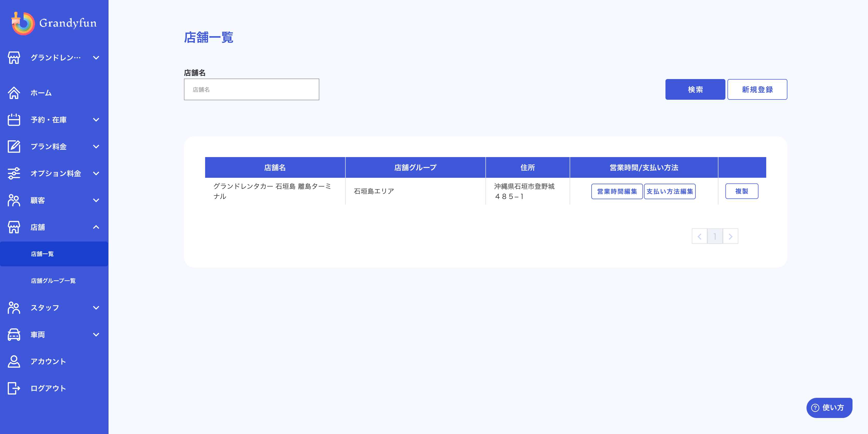Click the 営業時間編集 button
Viewport: 868px width, 434px height.
pos(617,191)
